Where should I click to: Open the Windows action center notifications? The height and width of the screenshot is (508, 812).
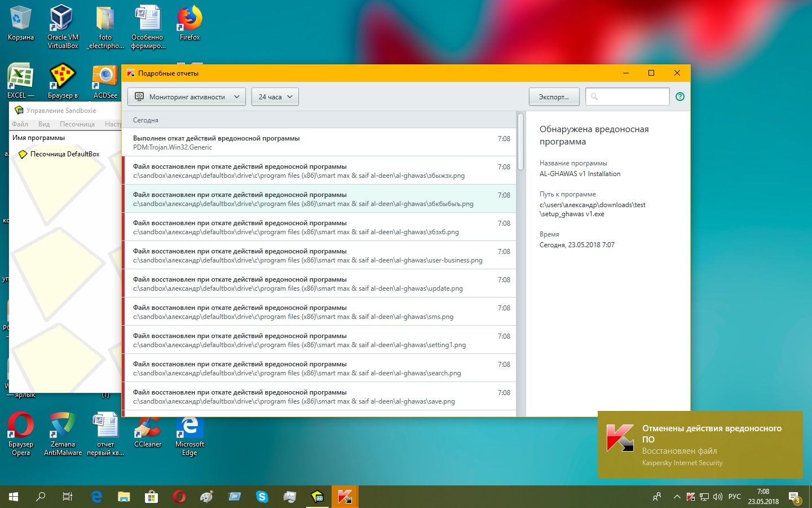795,497
